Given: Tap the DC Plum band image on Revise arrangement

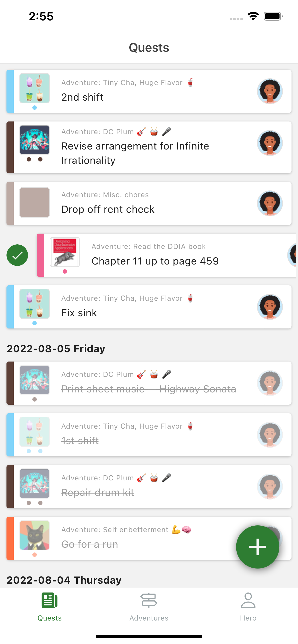Looking at the screenshot, I should point(35,140).
